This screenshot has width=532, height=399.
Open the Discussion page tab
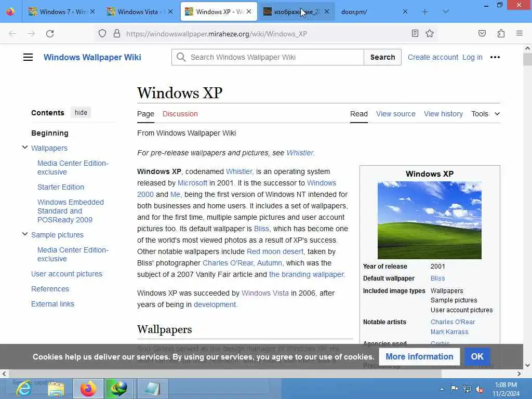coord(180,114)
